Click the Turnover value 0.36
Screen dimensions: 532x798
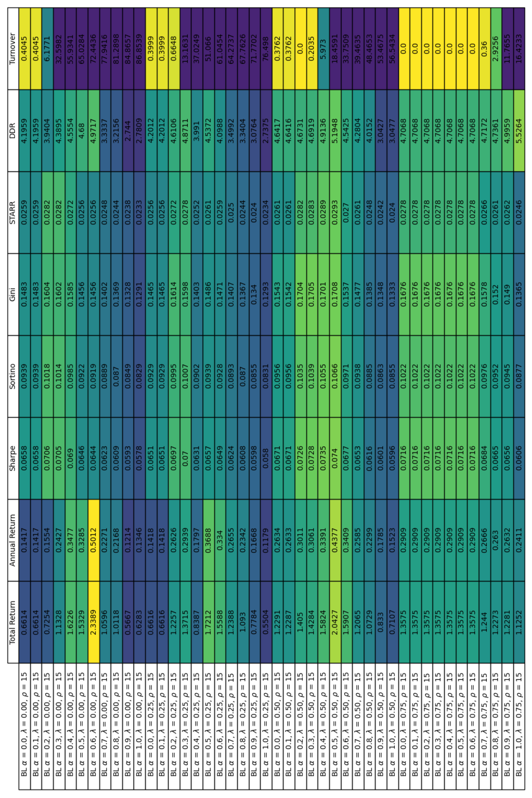(485, 49)
